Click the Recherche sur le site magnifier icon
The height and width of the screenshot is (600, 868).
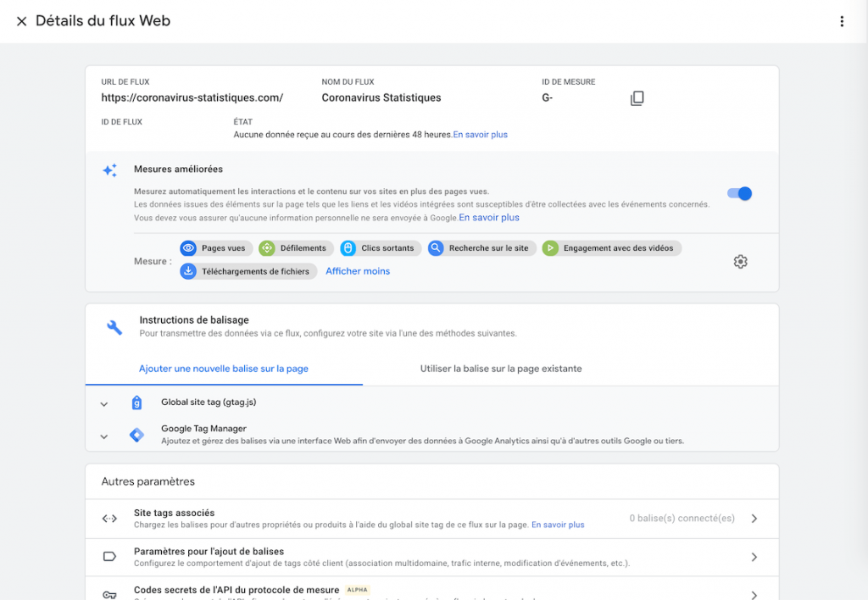[x=436, y=248]
